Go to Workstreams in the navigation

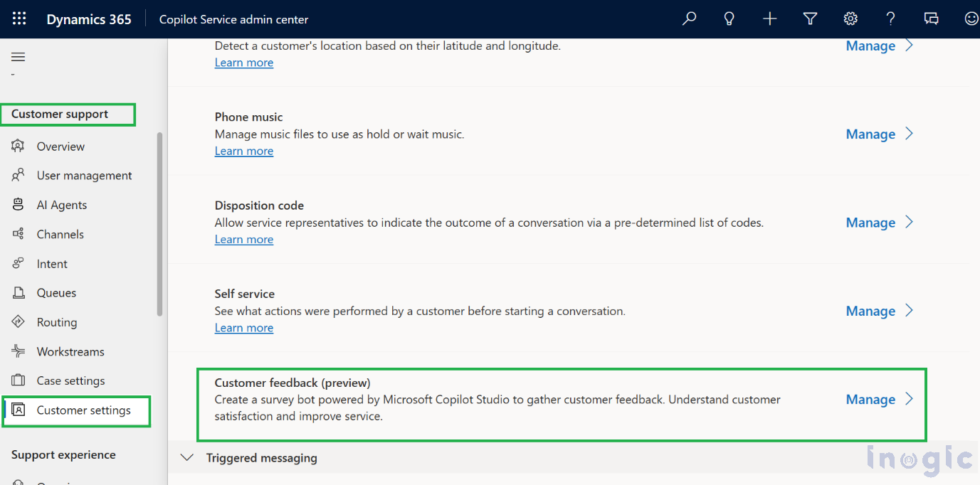(70, 351)
